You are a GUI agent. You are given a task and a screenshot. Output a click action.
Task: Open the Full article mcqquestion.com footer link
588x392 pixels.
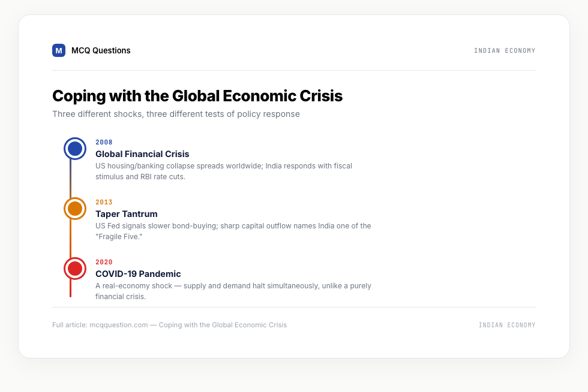click(169, 325)
